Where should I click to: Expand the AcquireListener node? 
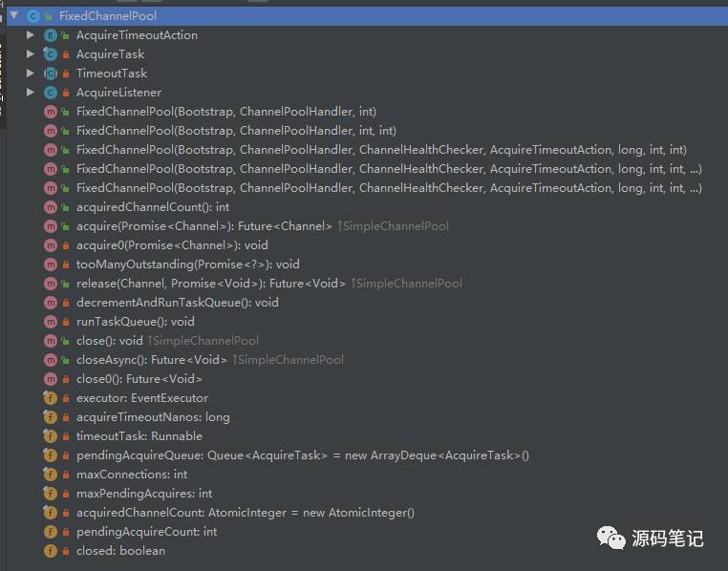(31, 93)
